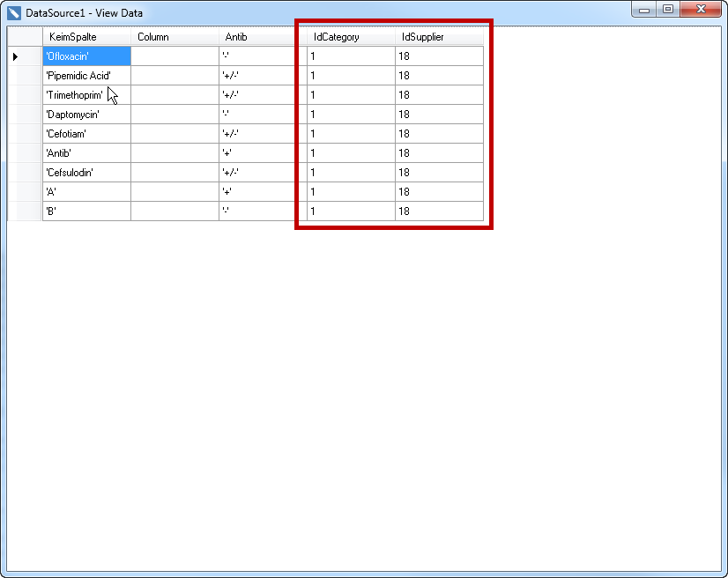Screen dimensions: 728x578
Task: Click the Antib value for Ofloxacin row
Action: point(264,56)
